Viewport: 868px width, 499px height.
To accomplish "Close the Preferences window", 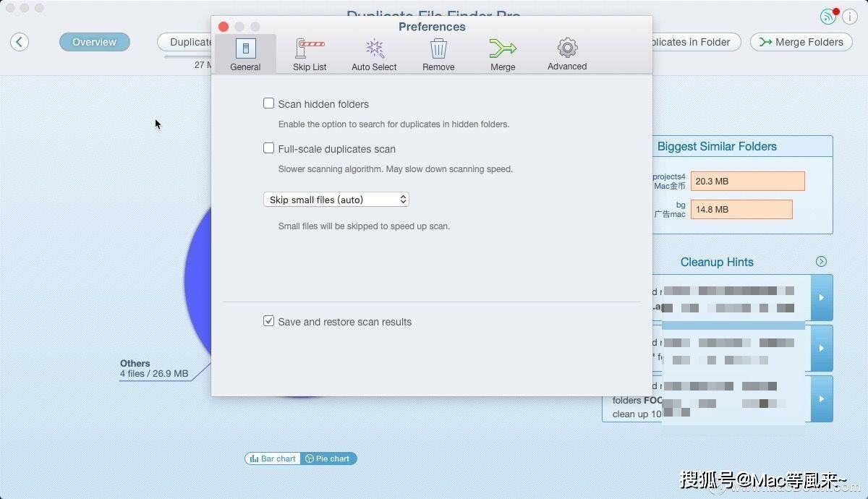I will click(224, 27).
